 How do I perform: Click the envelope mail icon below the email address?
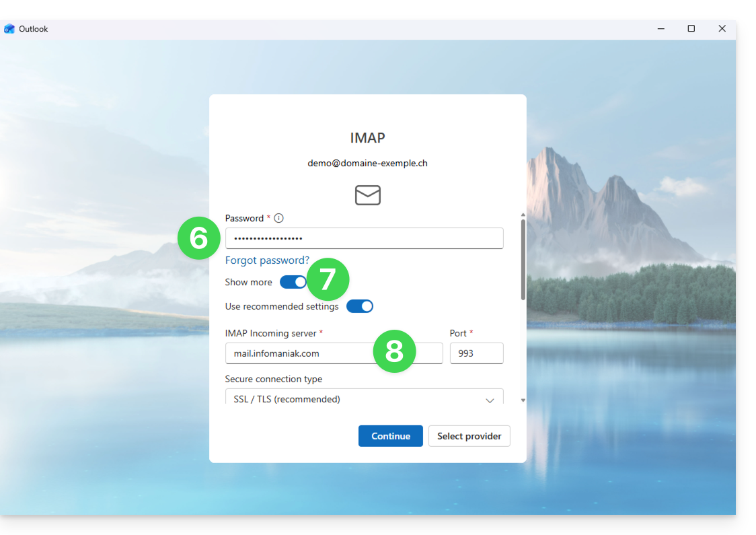pos(368,195)
